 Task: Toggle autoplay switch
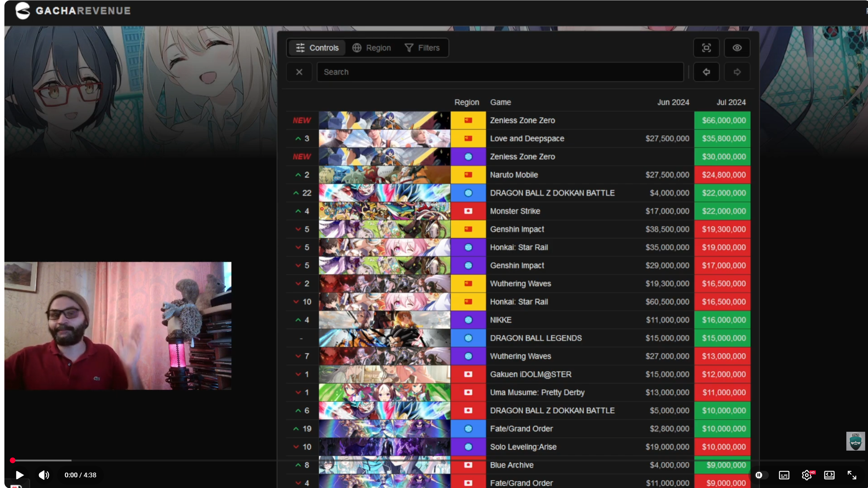point(761,475)
